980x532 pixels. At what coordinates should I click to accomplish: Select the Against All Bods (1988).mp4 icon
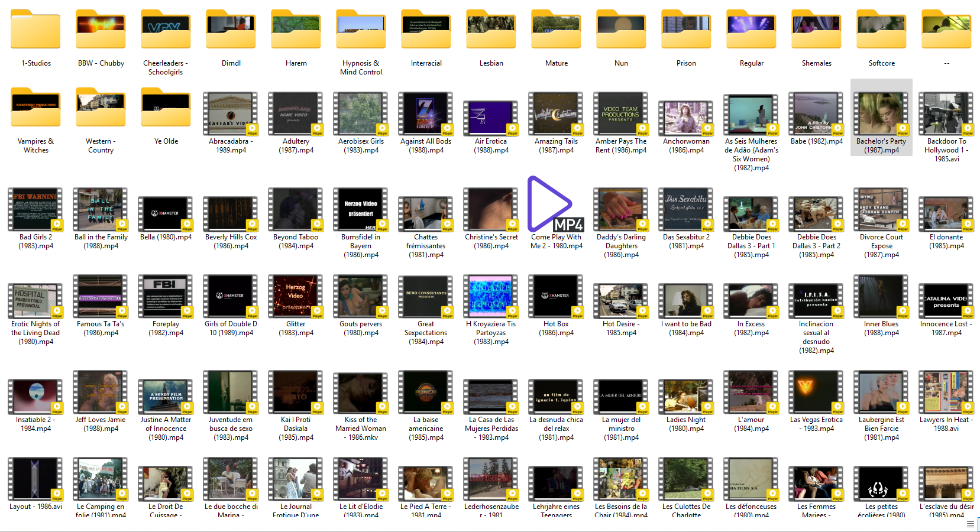[426, 114]
